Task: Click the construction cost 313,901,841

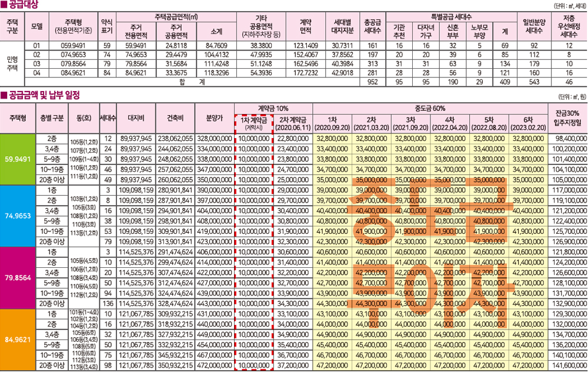Action: pyautogui.click(x=175, y=242)
